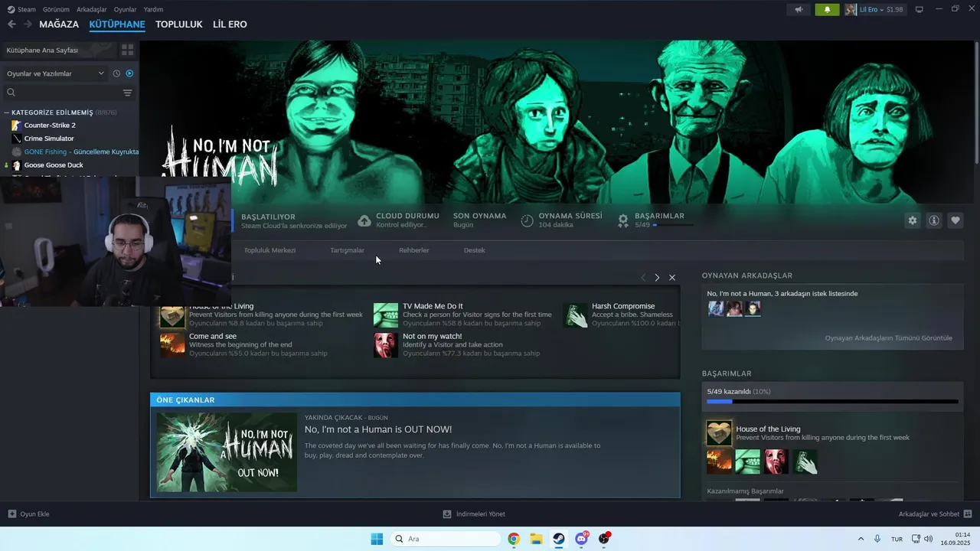Viewport: 980px width, 551px height.
Task: View all playing friends link
Action: [x=888, y=337]
